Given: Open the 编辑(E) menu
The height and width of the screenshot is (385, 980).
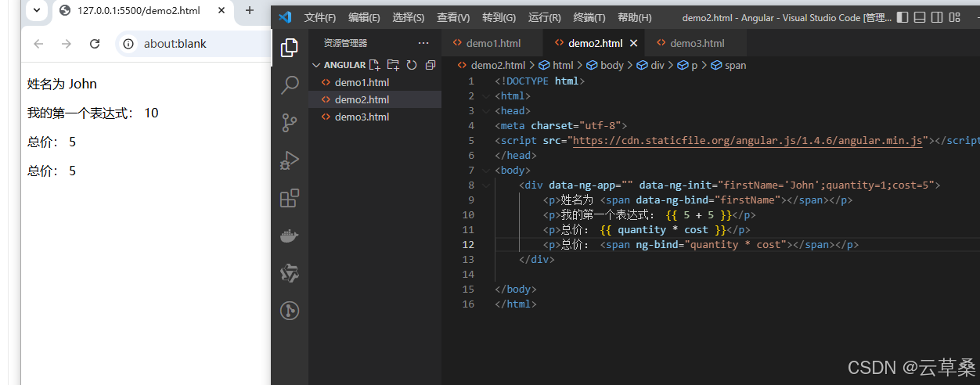Looking at the screenshot, I should [364, 17].
